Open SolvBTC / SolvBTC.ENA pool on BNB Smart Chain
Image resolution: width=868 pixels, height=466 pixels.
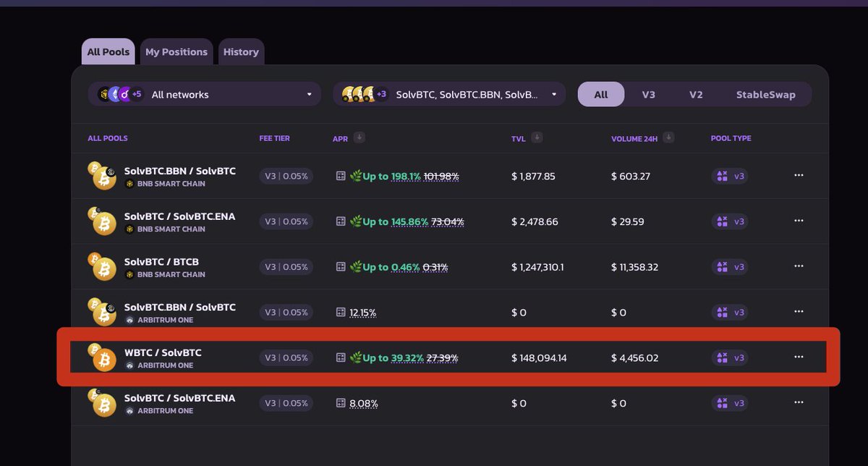point(180,217)
